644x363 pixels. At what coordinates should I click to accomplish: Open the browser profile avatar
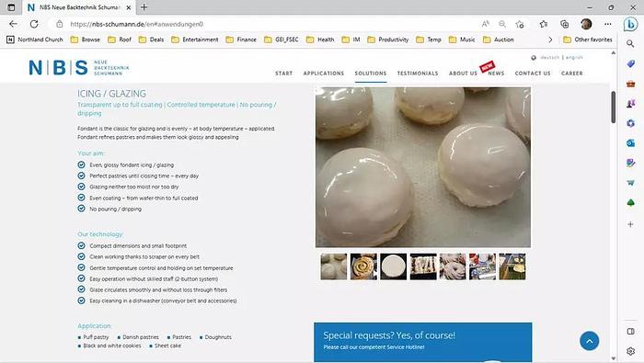click(586, 24)
